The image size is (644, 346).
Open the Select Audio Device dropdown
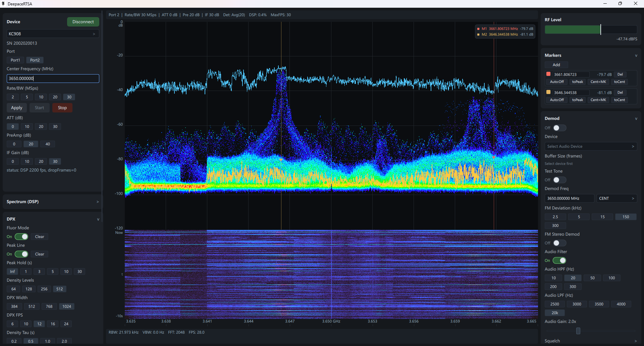(x=590, y=146)
